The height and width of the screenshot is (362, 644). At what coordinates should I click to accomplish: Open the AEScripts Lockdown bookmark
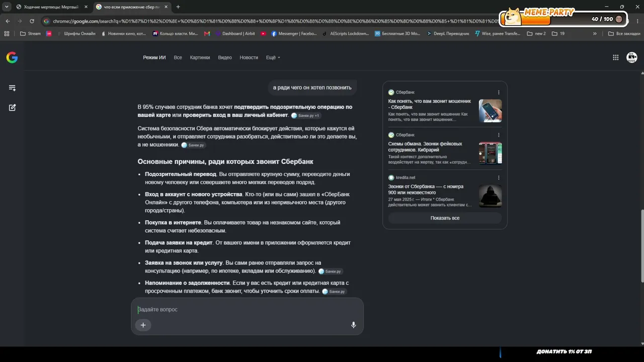(x=346, y=34)
